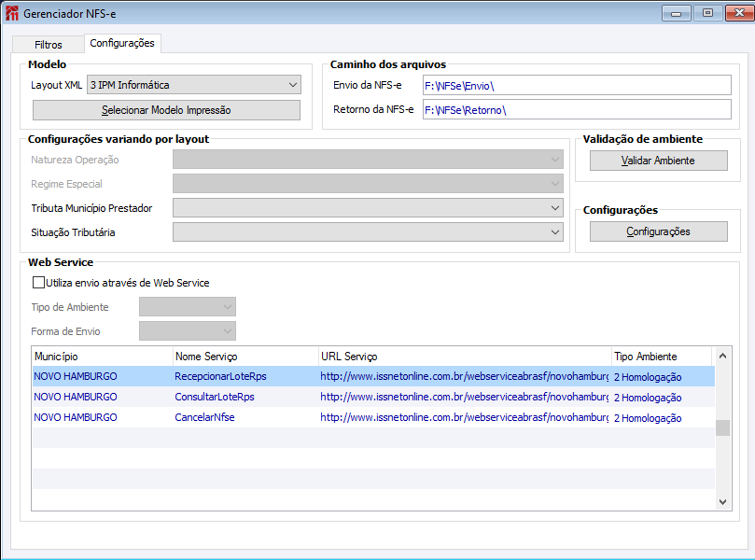
Task: Click Selecionar Modelo Impressão button
Action: tap(166, 110)
